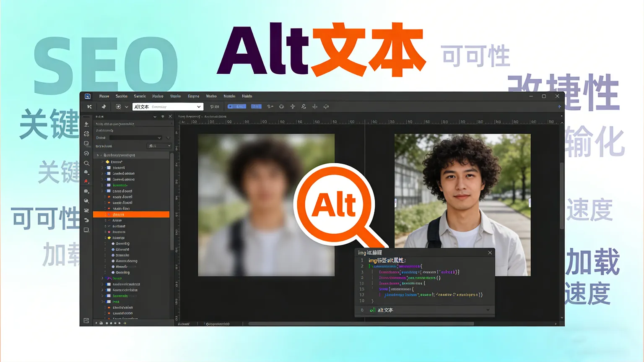The height and width of the screenshot is (362, 644).
Task: Open the globe preview icon on the top toolbar
Action: (x=282, y=107)
